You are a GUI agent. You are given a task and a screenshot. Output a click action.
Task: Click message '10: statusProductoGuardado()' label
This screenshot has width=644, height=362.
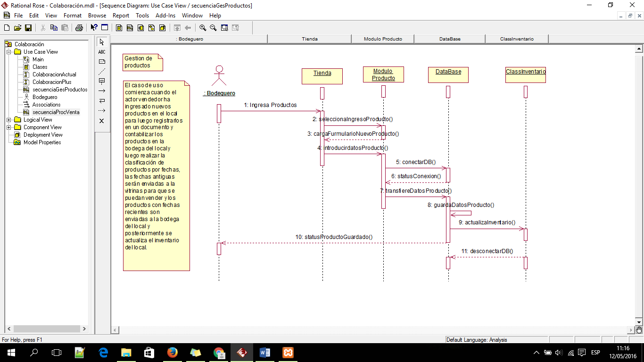click(334, 237)
